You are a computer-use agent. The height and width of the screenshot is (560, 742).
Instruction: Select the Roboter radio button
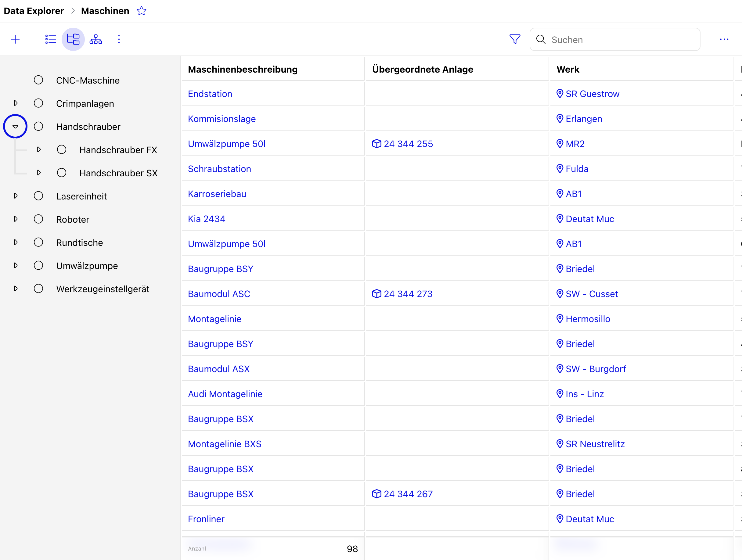click(x=38, y=219)
